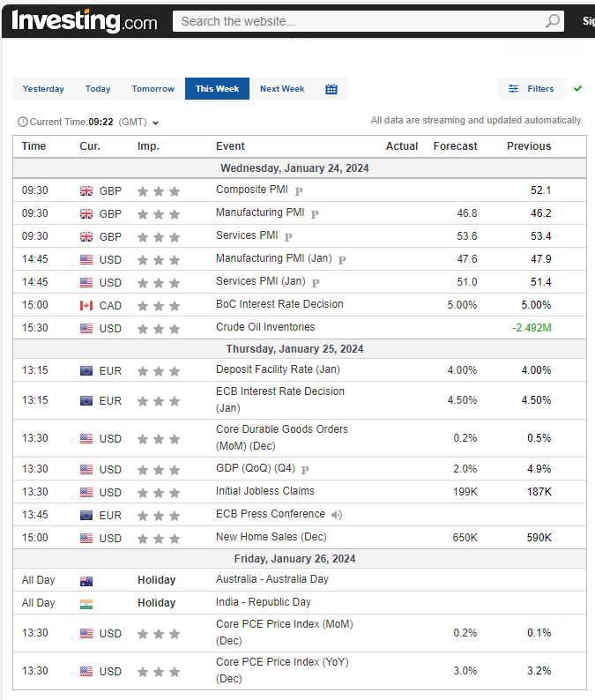The height and width of the screenshot is (700, 595).
Task: Open the Initial Jobless Claims event
Action: (265, 491)
